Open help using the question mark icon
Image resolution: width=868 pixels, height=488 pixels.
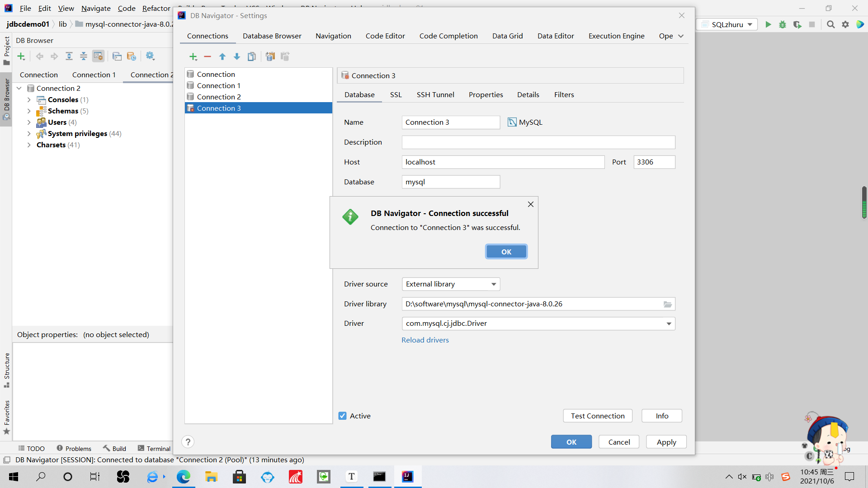188,441
